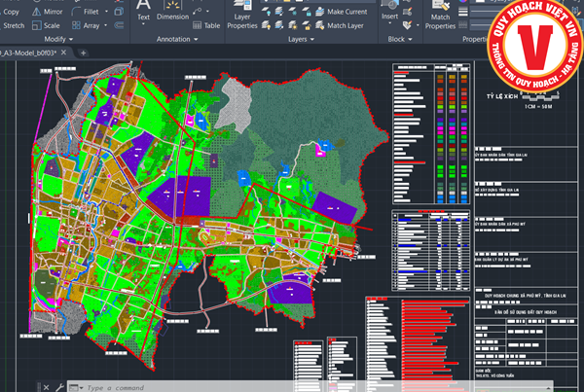Select the Mirror tool
This screenshot has height=392, width=584.
click(48, 12)
